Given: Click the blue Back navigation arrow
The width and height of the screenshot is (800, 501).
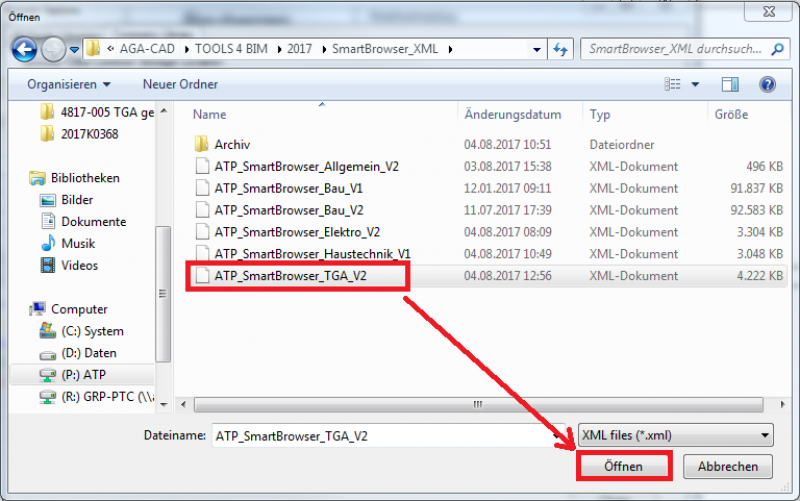Looking at the screenshot, I should coord(25,48).
